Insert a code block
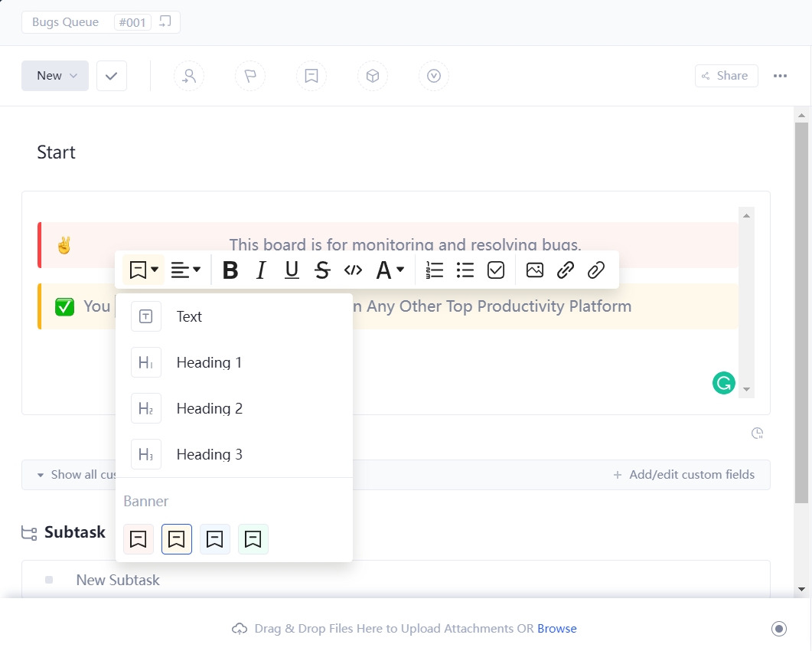812x651 pixels. pos(353,270)
